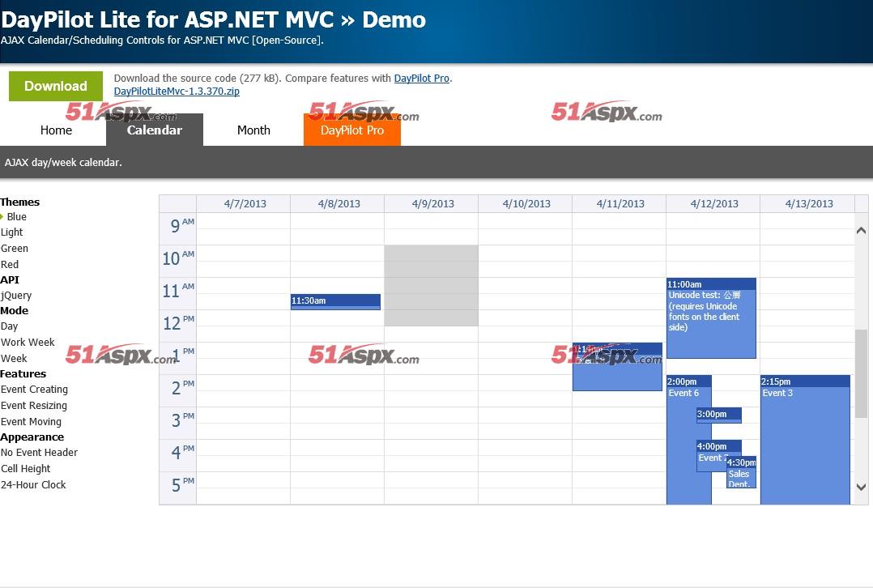The height and width of the screenshot is (588, 873).
Task: Open the 24-Hour Clock appearance demo
Action: 33,485
